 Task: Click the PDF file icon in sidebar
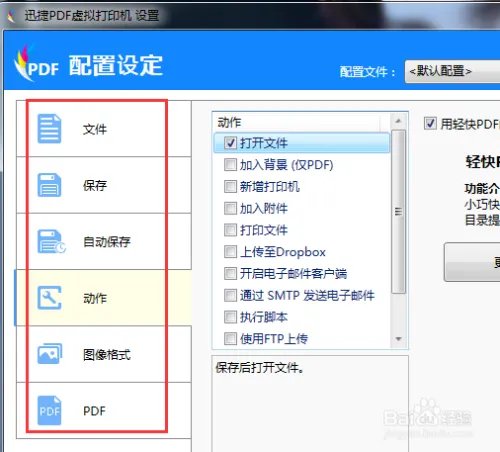click(x=49, y=410)
